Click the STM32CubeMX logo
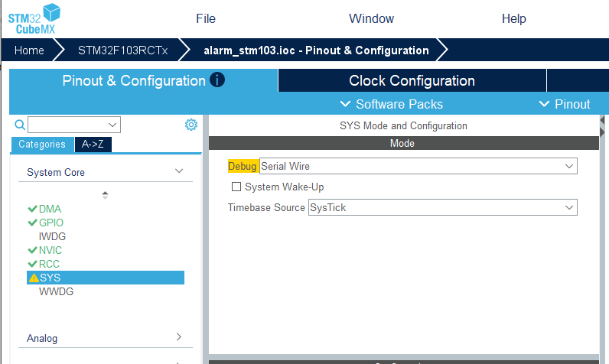Screen dimensions: 609x364 [x=34, y=18]
